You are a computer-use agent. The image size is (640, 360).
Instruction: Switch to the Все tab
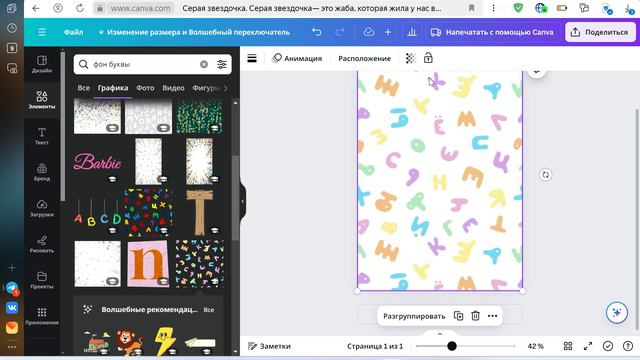83,88
